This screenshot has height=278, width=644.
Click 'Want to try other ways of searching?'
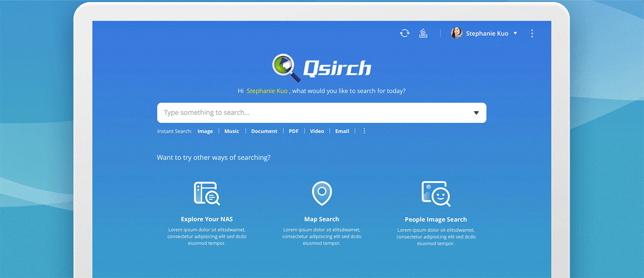[213, 158]
